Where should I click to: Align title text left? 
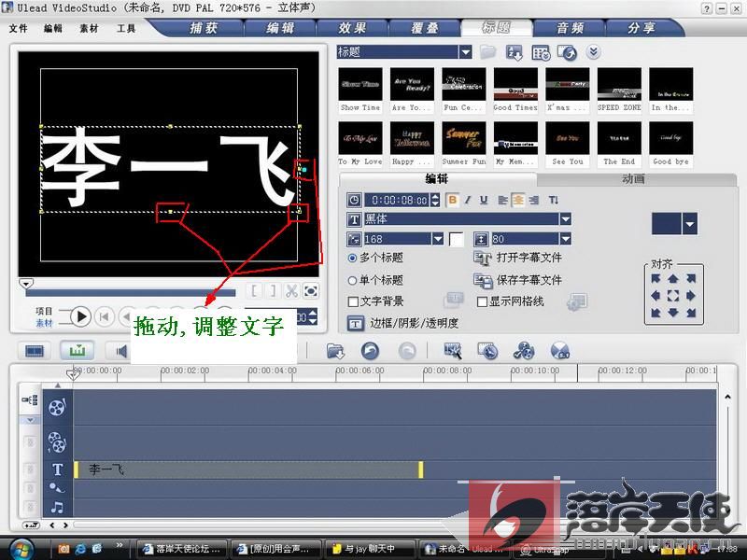click(502, 200)
